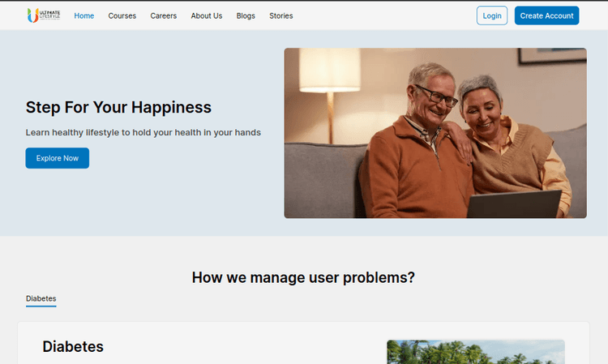Click the Ultimate Lifestyle logo
608x364 pixels.
click(44, 15)
